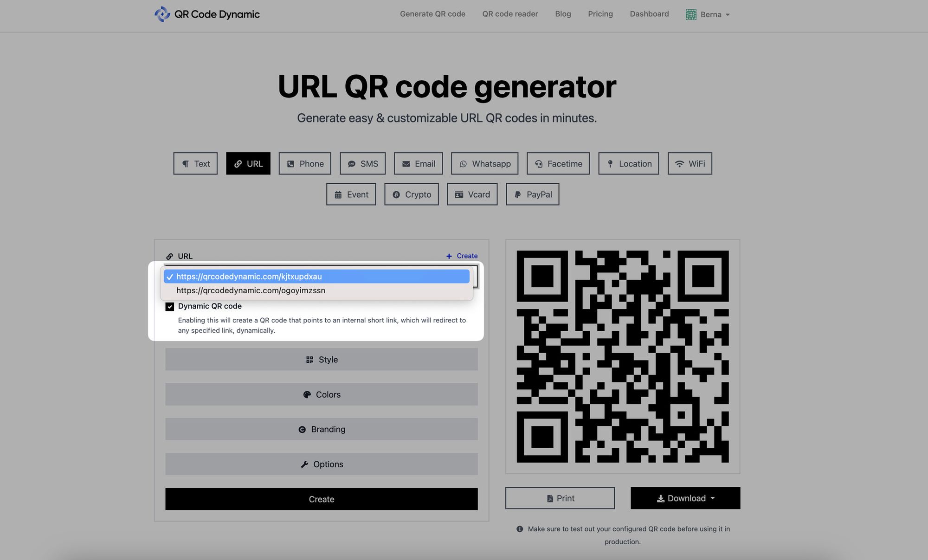This screenshot has width=928, height=560.
Task: Open the Pricing page
Action: pos(600,14)
